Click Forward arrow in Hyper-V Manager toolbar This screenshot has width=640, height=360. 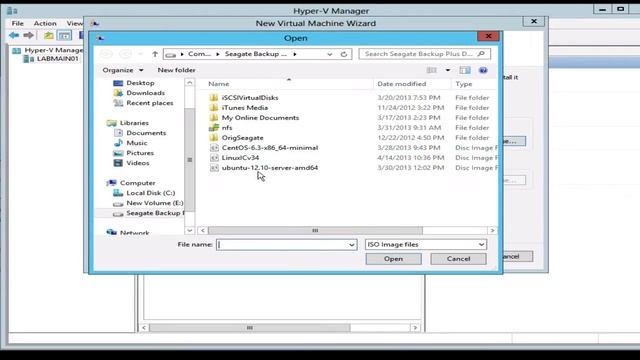[x=28, y=36]
